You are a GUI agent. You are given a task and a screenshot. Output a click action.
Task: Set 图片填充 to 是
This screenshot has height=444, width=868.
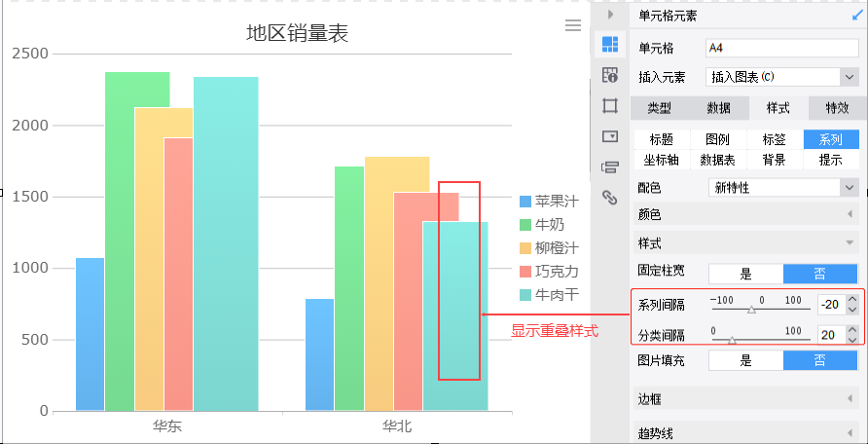point(746,361)
